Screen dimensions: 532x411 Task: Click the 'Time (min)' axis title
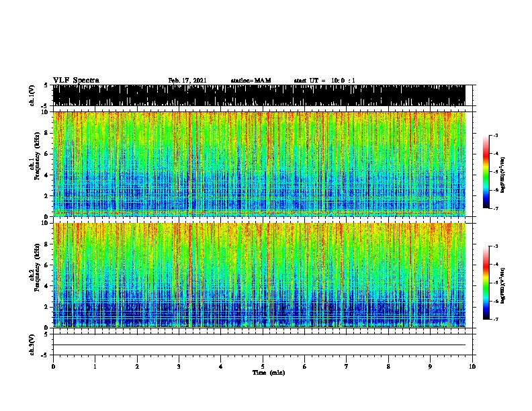pos(269,373)
